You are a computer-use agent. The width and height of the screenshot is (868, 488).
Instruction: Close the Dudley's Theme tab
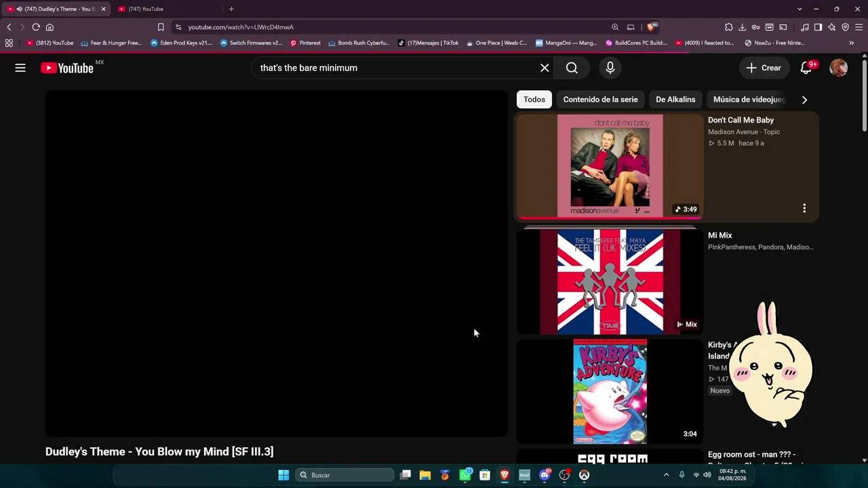coord(103,9)
